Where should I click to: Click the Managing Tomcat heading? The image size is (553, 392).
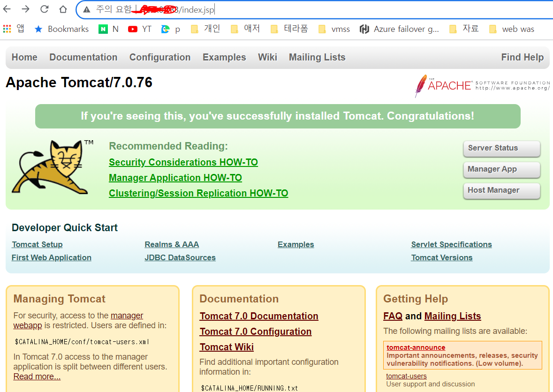click(x=59, y=299)
